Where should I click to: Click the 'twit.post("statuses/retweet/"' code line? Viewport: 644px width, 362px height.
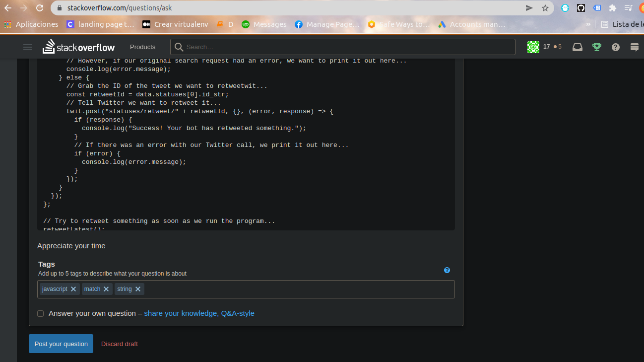(200, 111)
